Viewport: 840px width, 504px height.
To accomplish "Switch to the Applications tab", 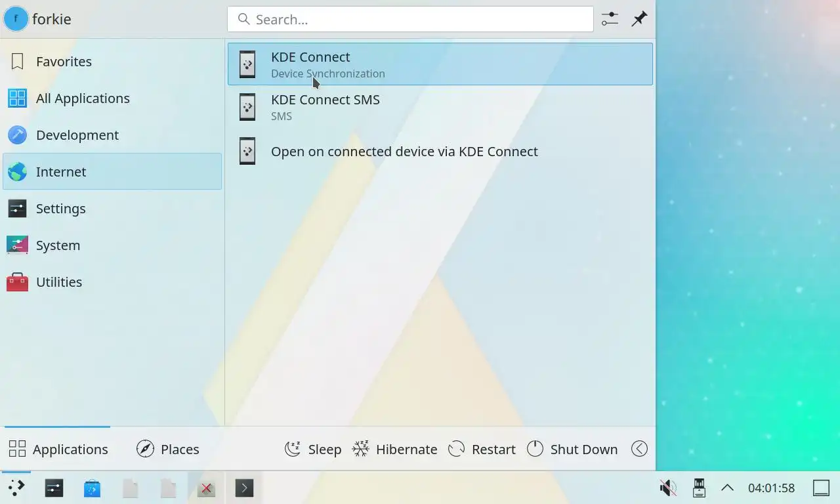I will 58,449.
